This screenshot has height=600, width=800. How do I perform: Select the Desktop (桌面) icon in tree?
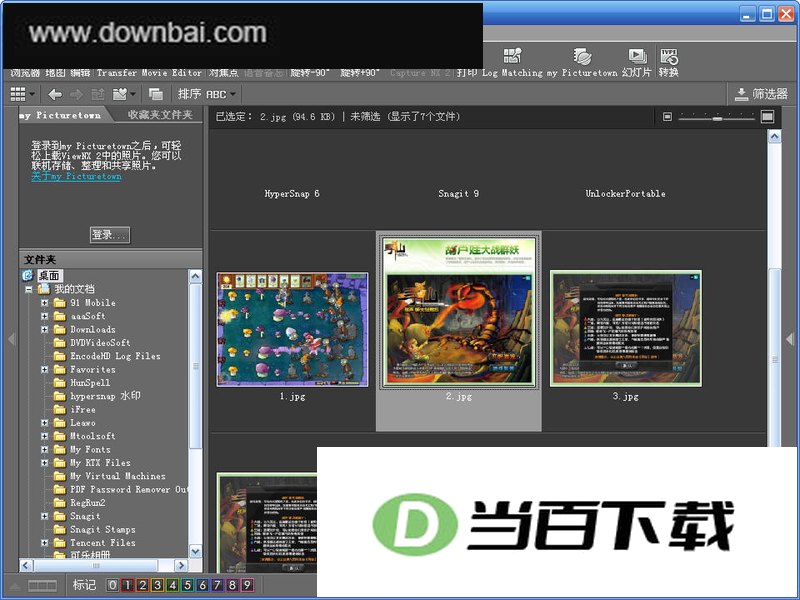click(x=28, y=276)
